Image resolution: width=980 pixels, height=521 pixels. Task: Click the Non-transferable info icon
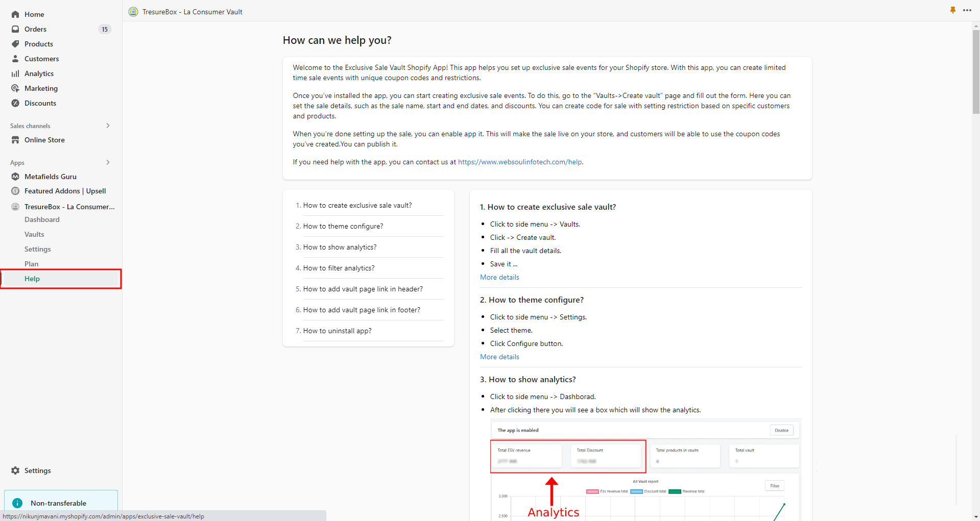(x=17, y=503)
